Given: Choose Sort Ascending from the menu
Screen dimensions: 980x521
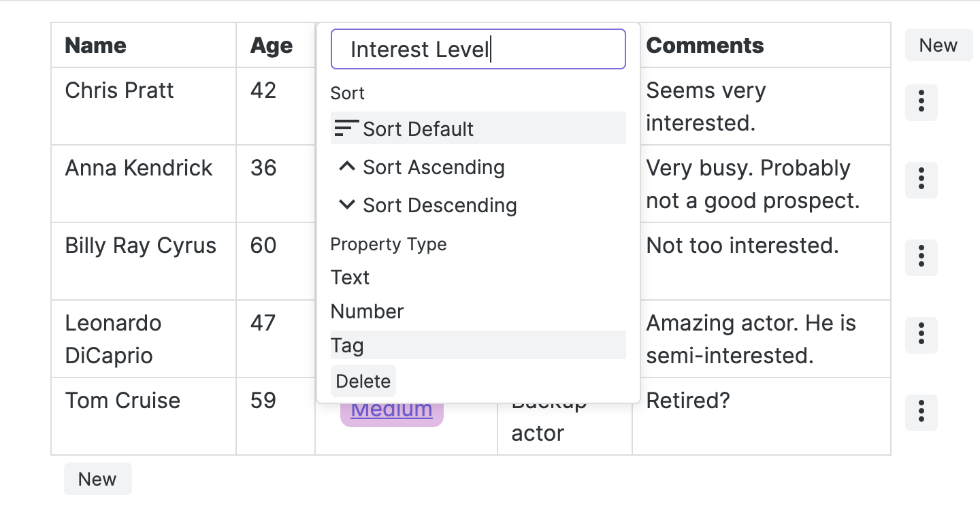Looking at the screenshot, I should pyautogui.click(x=434, y=167).
